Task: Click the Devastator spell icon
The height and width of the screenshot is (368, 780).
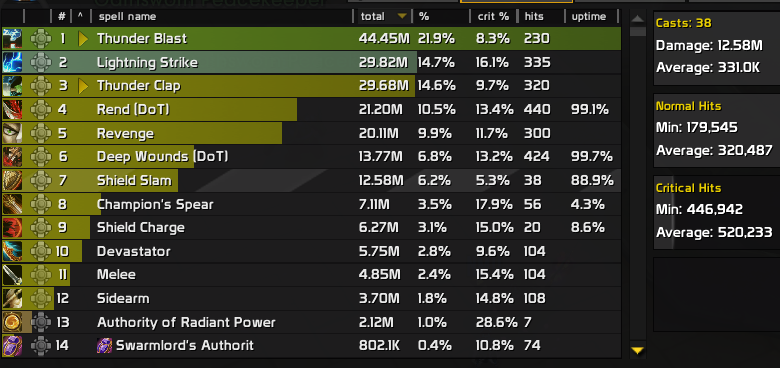Action: coord(12,251)
